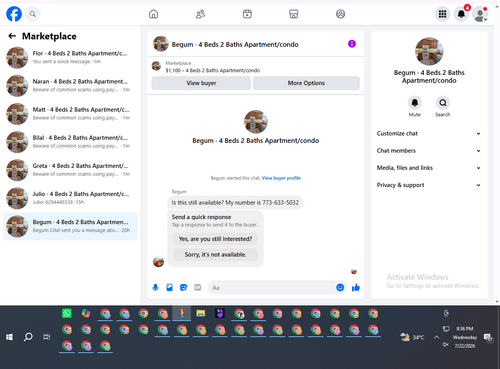This screenshot has width=500, height=369.
Task: Expand Media, files and links section
Action: tap(429, 168)
